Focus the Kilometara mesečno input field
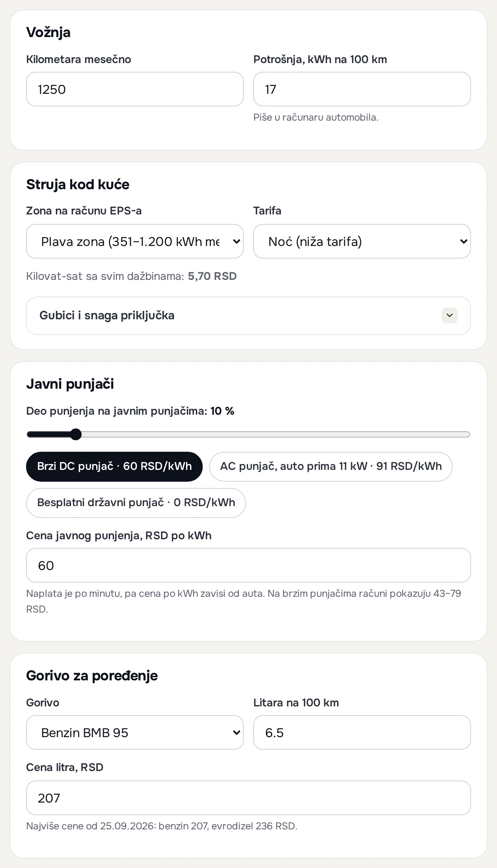497x868 pixels. [x=135, y=89]
